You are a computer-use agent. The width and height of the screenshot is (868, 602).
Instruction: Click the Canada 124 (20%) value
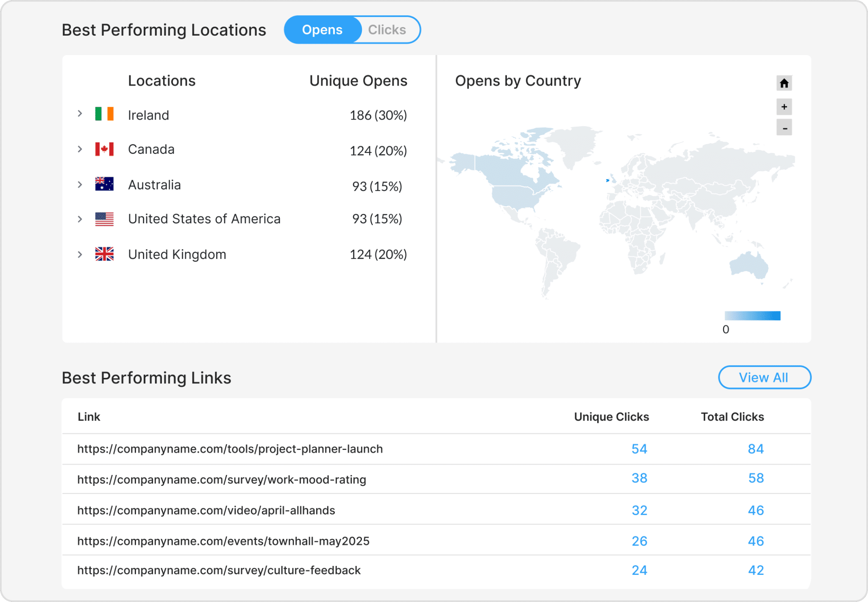(378, 151)
